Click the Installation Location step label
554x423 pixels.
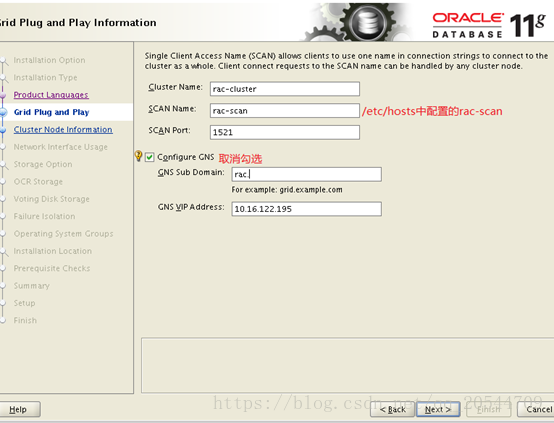(53, 251)
